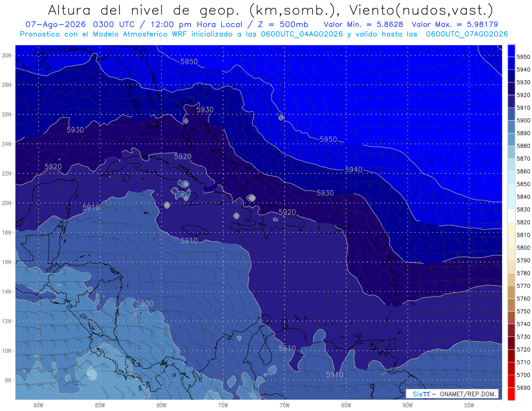Screen dimensions: 532x411
Task: Click the 5710 value on the color legend
Action: coord(523,362)
